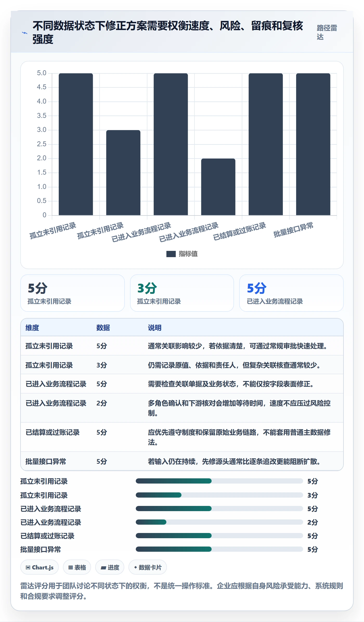Click the 孤立未引用记录 bar reaching 5.0
The image size is (364, 622).
click(76, 144)
